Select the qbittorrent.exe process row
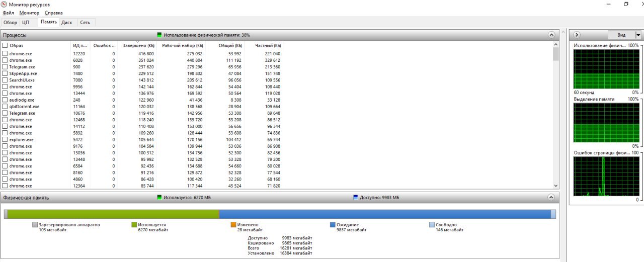 click(x=142, y=107)
